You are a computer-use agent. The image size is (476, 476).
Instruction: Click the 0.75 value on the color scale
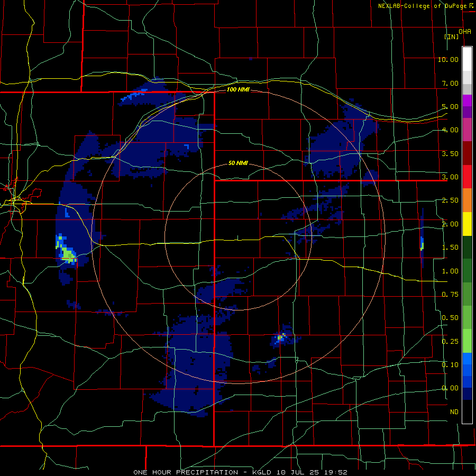pos(450,295)
